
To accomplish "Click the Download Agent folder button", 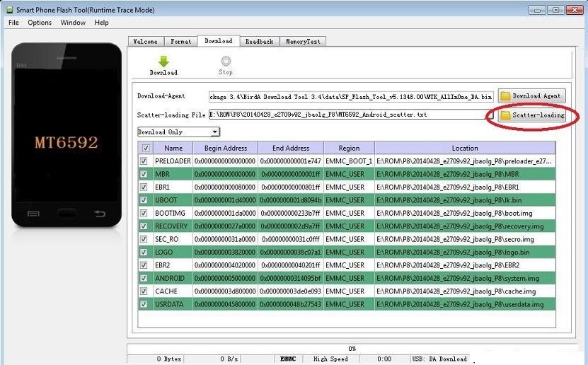I will pos(531,95).
